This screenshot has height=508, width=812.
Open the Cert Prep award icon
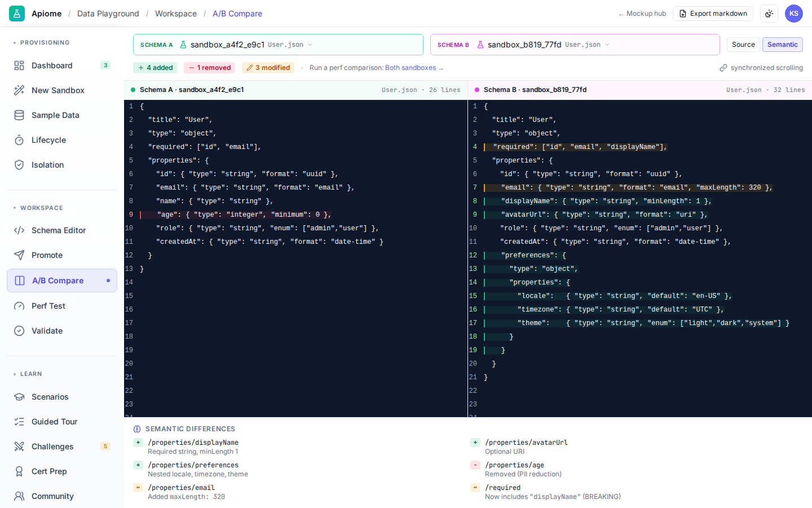(19, 471)
